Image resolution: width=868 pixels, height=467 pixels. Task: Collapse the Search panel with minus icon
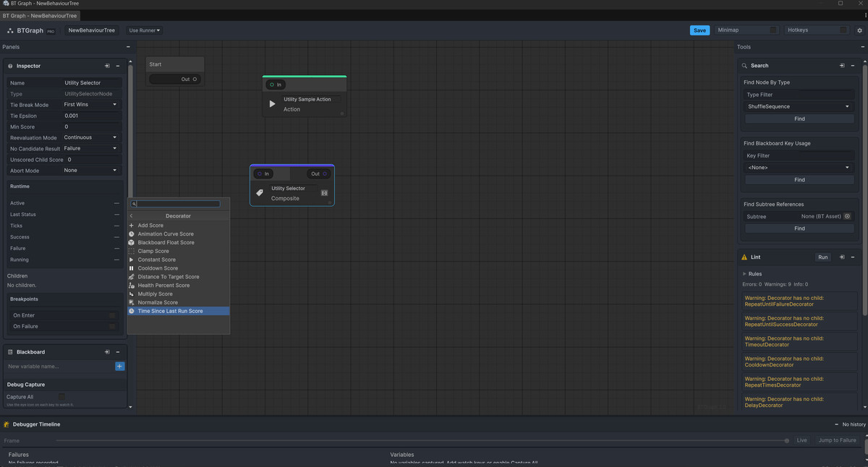(x=853, y=65)
